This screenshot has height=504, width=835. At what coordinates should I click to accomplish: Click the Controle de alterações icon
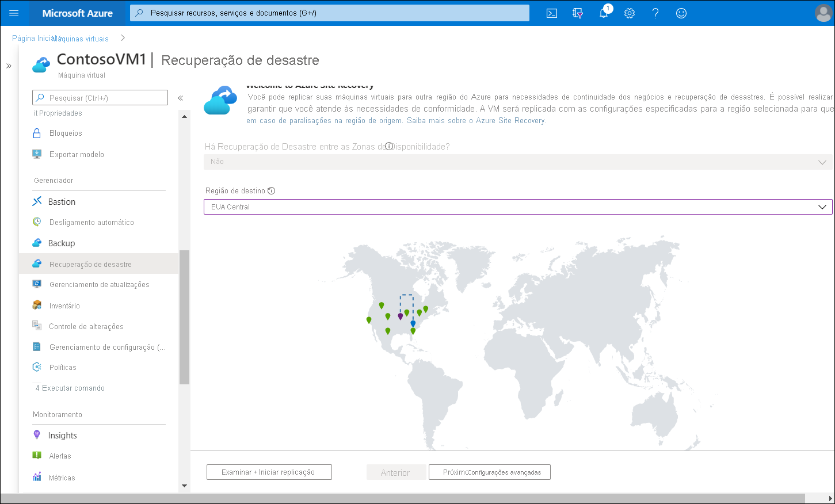point(37,326)
